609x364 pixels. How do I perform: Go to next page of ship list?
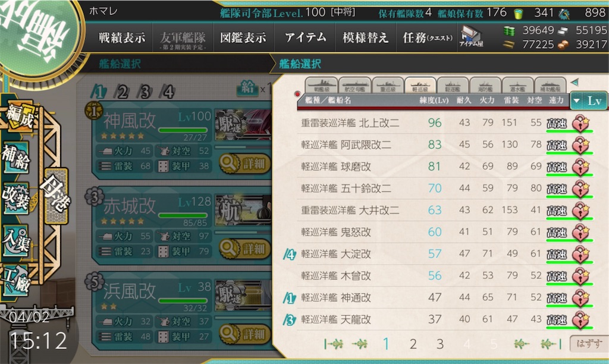click(521, 344)
